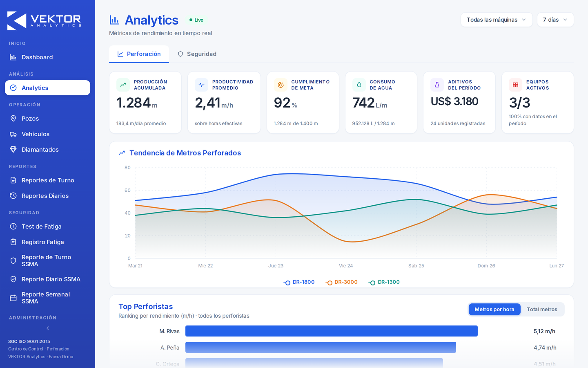Click the Reporte Semanal SSMA calendar icon
This screenshot has height=368, width=588.
(13, 298)
